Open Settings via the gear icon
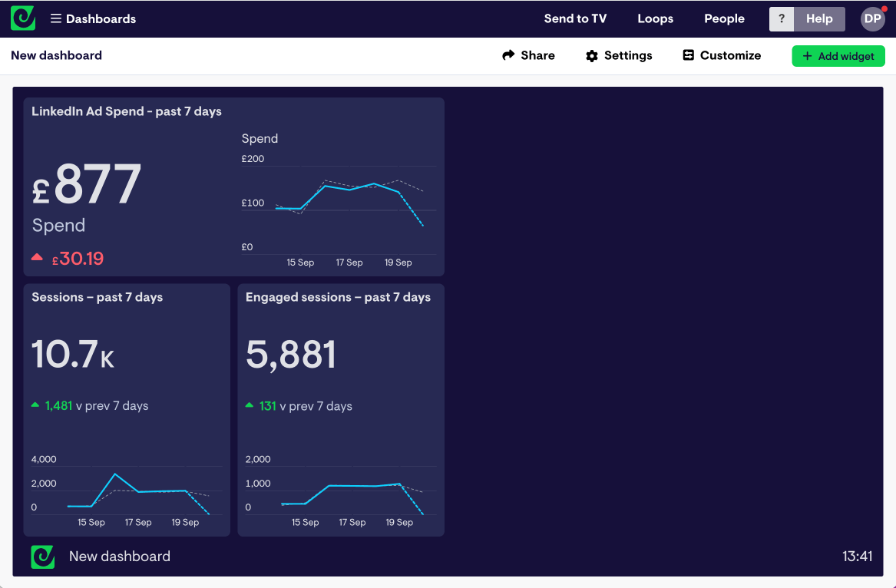The image size is (896, 588). pyautogui.click(x=590, y=55)
